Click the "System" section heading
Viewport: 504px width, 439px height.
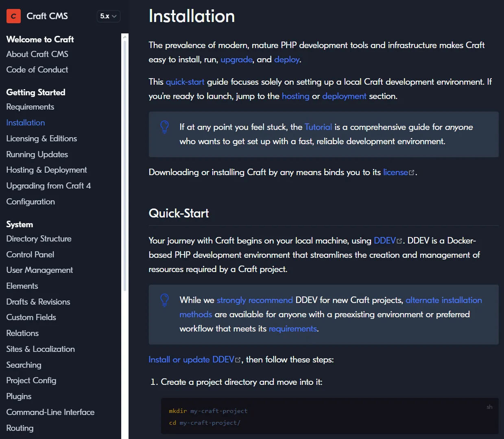pyautogui.click(x=20, y=224)
